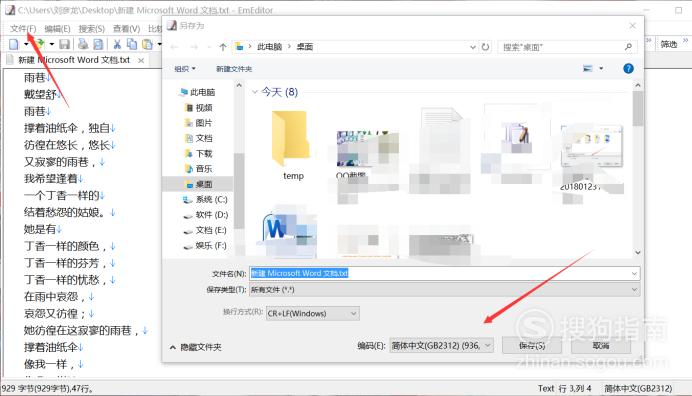Click the Open file icon in EmEditor toolbar

click(x=40, y=44)
